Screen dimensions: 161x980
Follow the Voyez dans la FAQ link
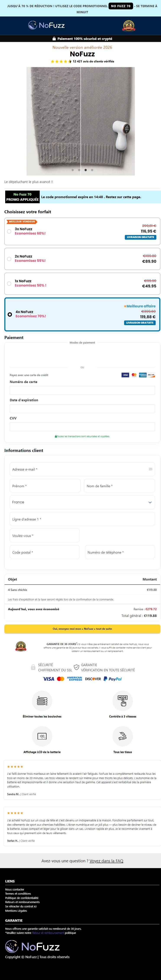(106, 861)
